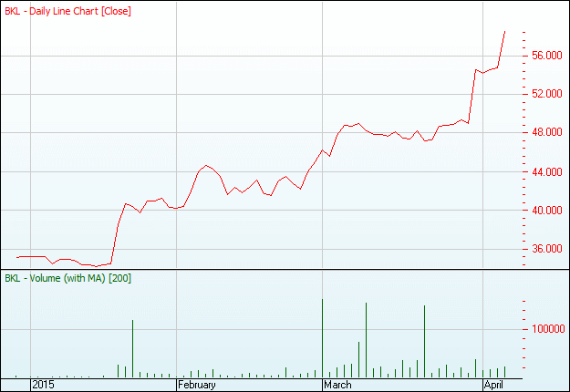
Task: Click the second-tallest volume bar in mid-March
Action: click(366, 339)
